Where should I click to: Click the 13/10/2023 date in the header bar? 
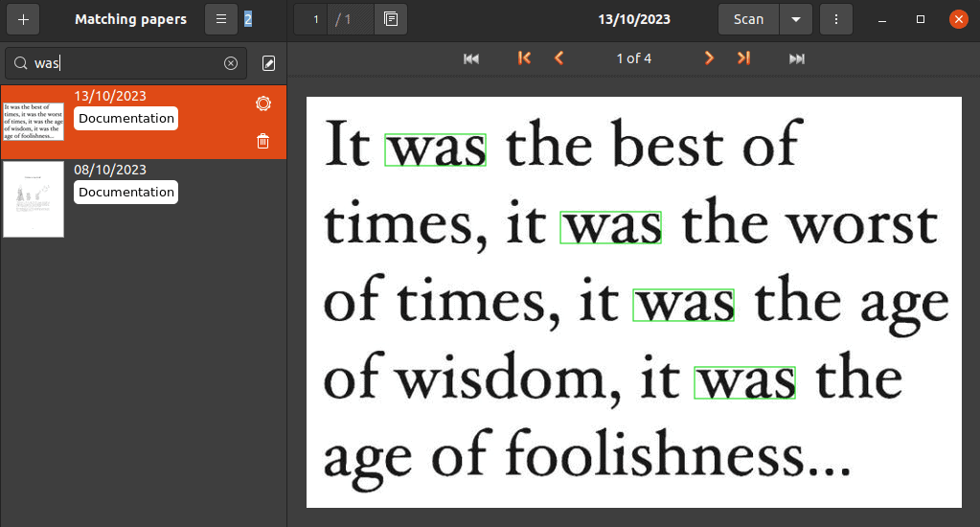634,19
